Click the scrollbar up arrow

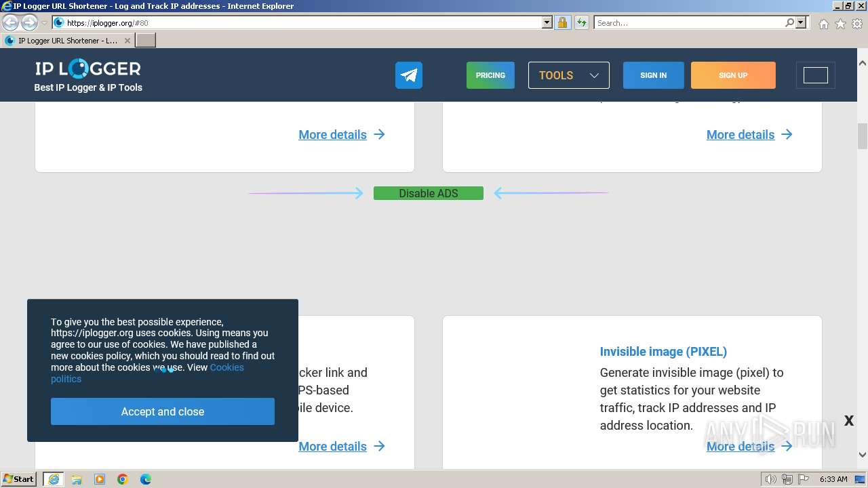[863, 62]
